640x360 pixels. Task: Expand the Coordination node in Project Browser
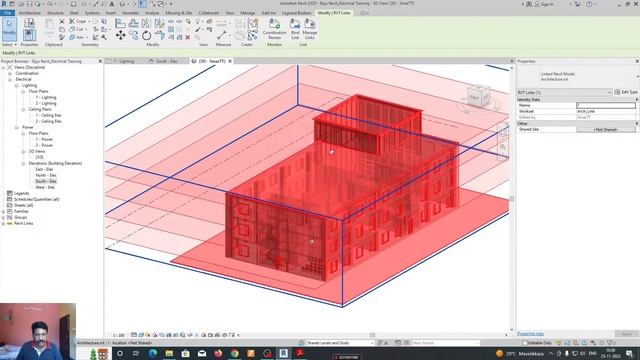coord(10,73)
